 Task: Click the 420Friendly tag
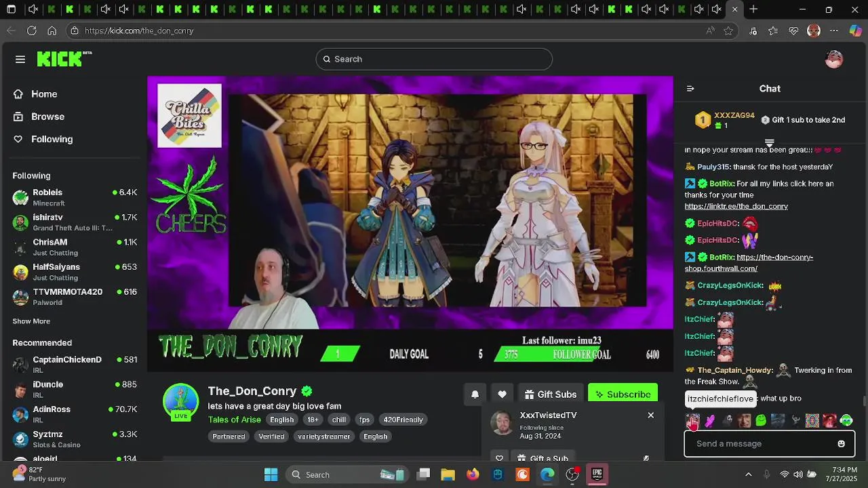coord(403,420)
